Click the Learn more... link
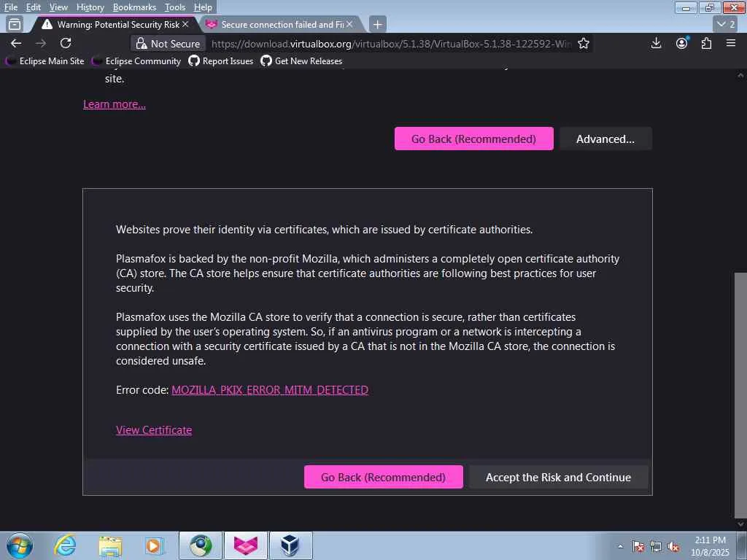This screenshot has width=747, height=560. (115, 104)
